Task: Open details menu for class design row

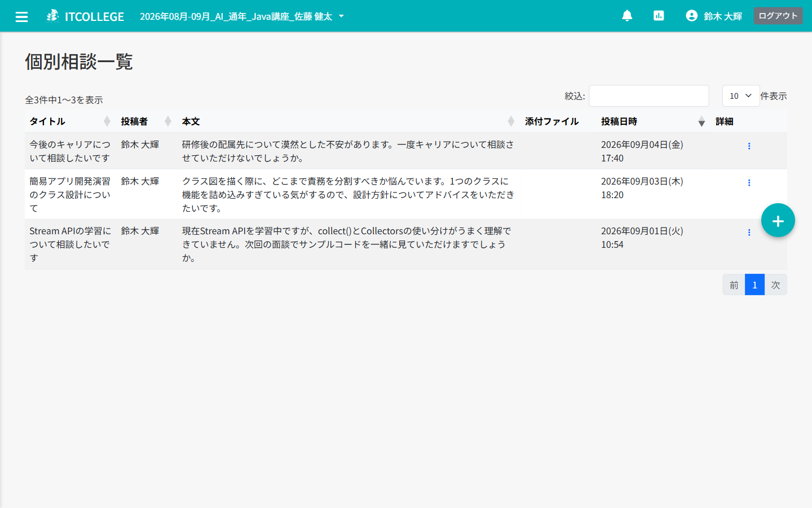Action: (x=749, y=183)
